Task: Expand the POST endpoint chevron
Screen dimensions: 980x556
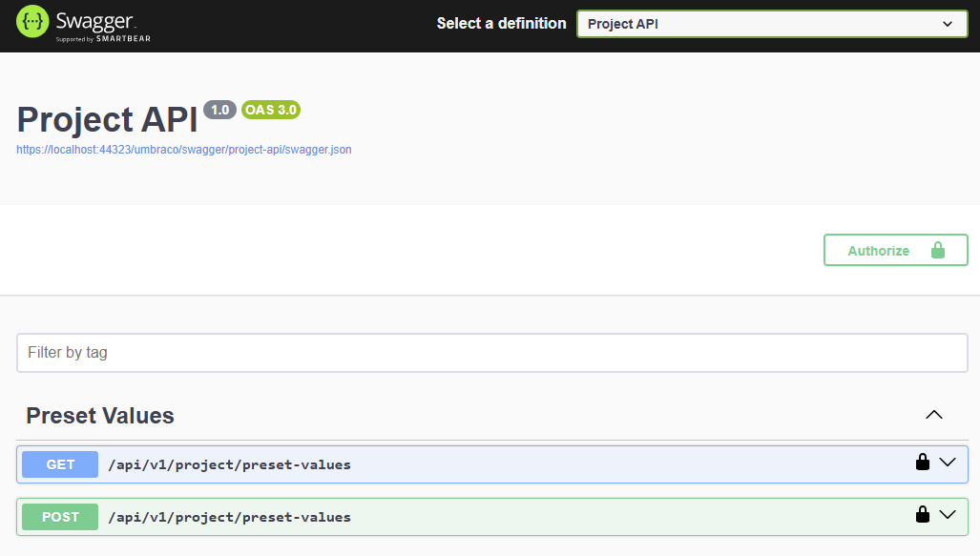Action: [948, 515]
